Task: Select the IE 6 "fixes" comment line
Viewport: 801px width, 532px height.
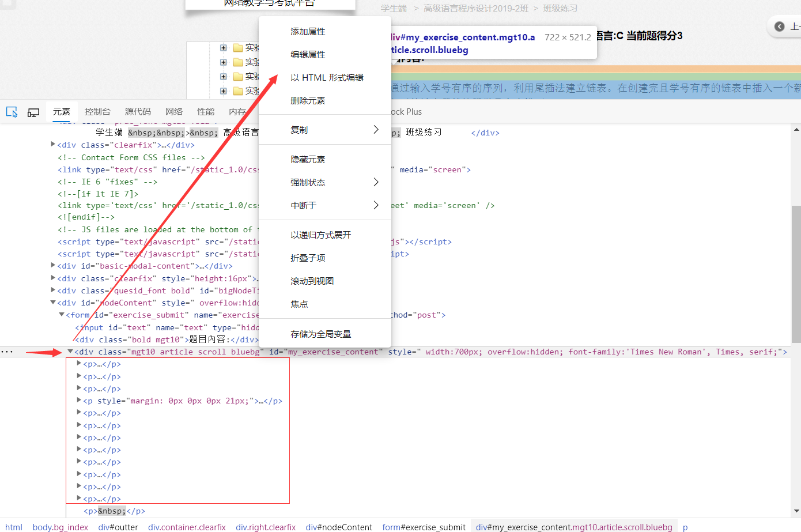Action: click(107, 182)
